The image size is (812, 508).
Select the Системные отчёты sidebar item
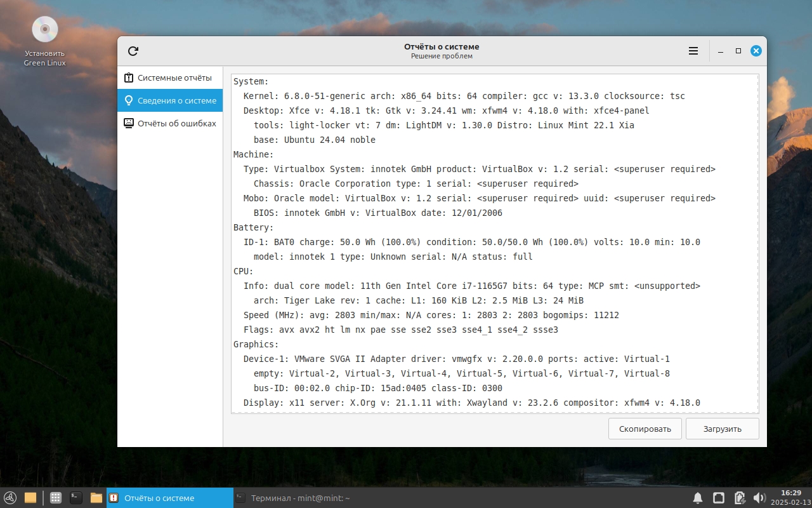pos(170,77)
